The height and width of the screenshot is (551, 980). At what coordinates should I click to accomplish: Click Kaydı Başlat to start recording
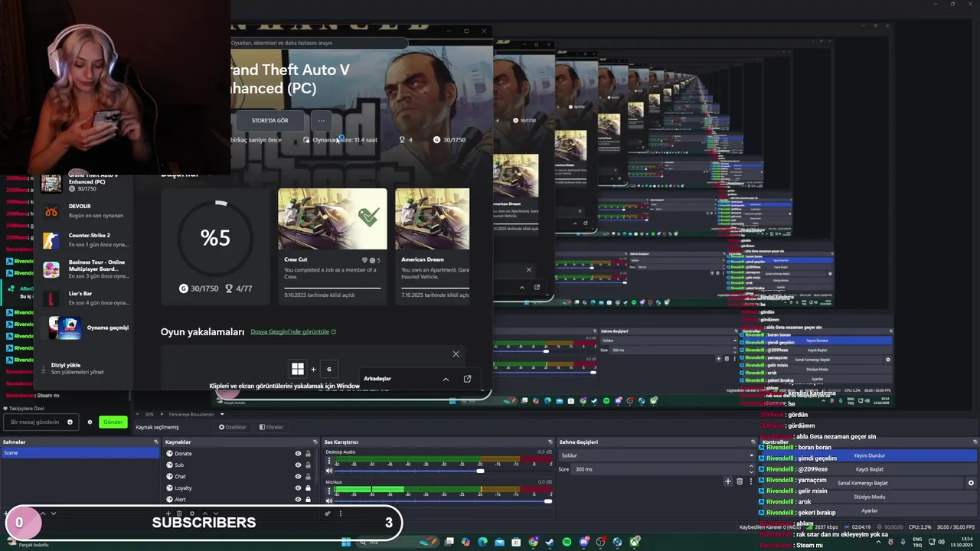[869, 469]
